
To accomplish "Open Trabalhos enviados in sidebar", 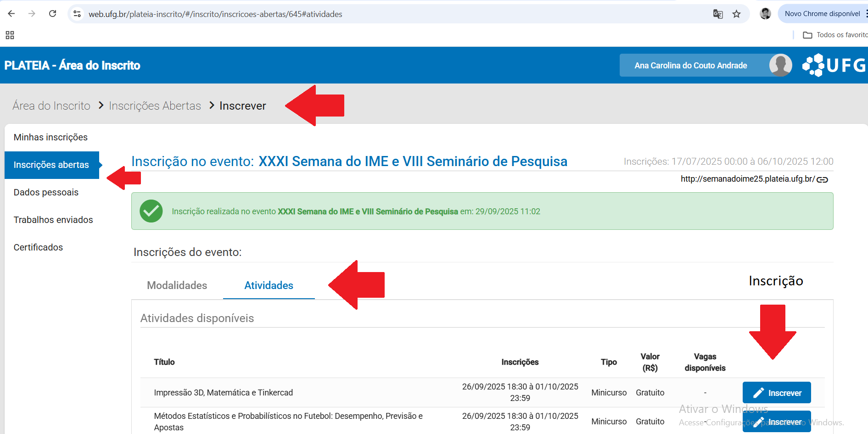I will tap(53, 220).
